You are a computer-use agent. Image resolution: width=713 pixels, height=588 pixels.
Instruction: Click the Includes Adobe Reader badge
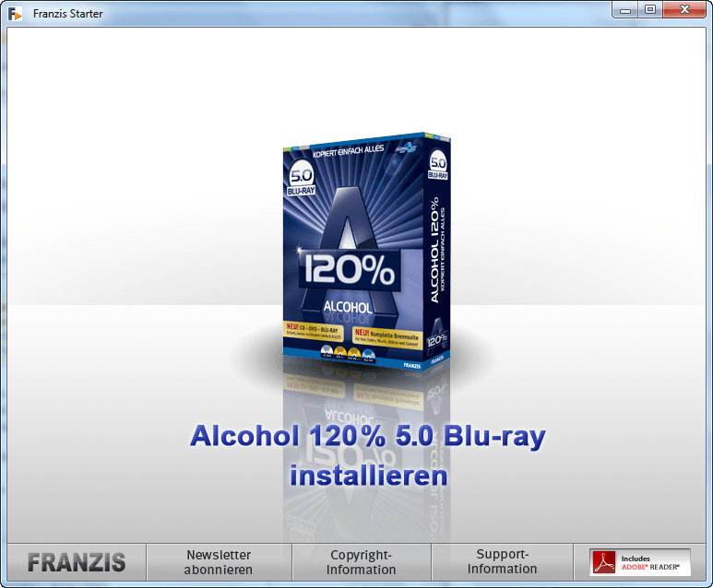(640, 562)
